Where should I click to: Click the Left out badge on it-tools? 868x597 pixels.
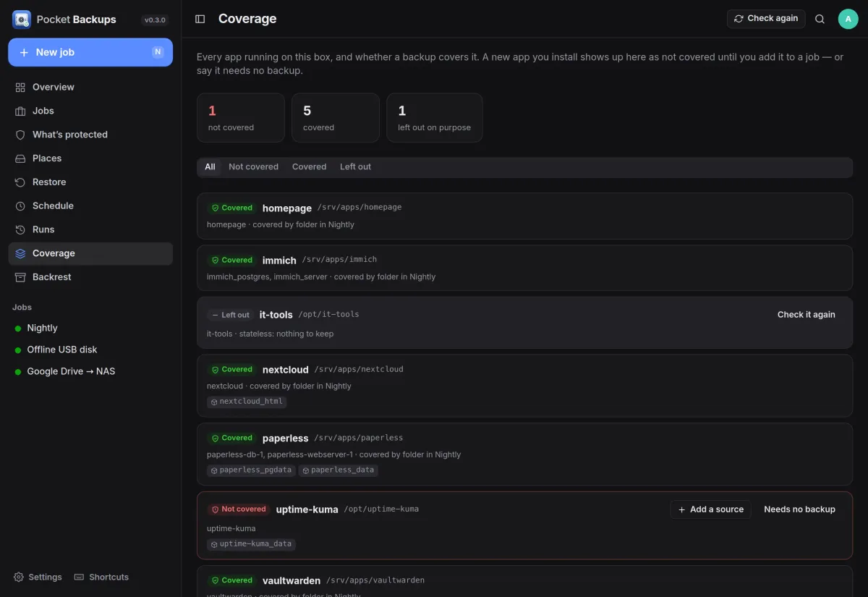click(x=230, y=315)
